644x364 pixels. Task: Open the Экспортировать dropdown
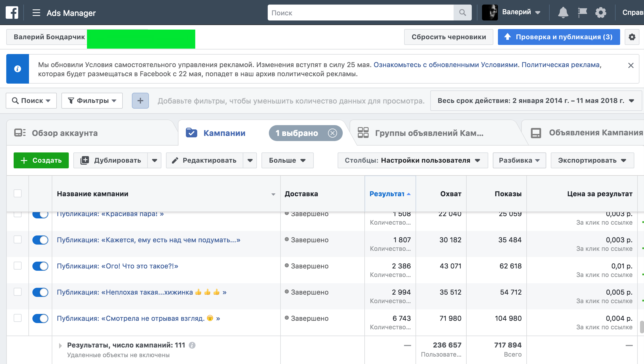[x=592, y=160]
